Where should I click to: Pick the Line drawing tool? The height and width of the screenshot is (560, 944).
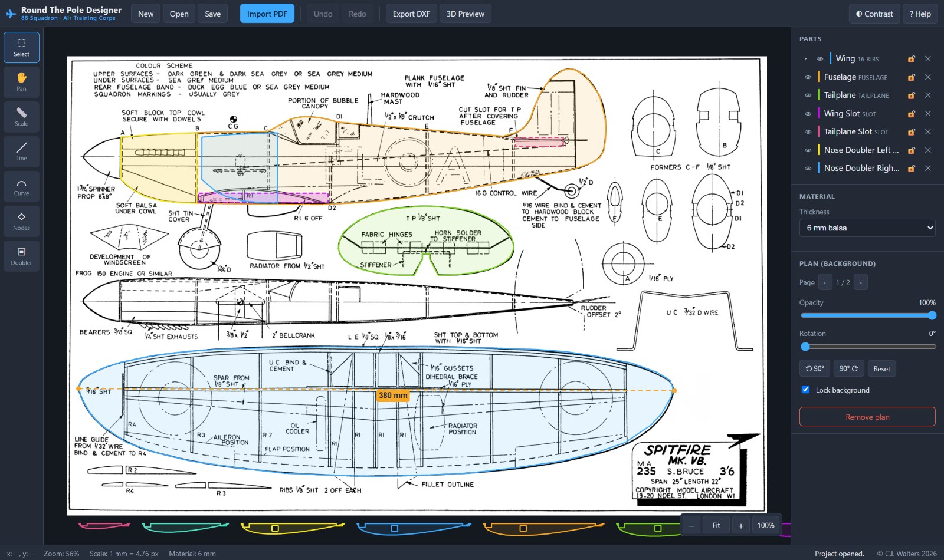click(x=21, y=151)
